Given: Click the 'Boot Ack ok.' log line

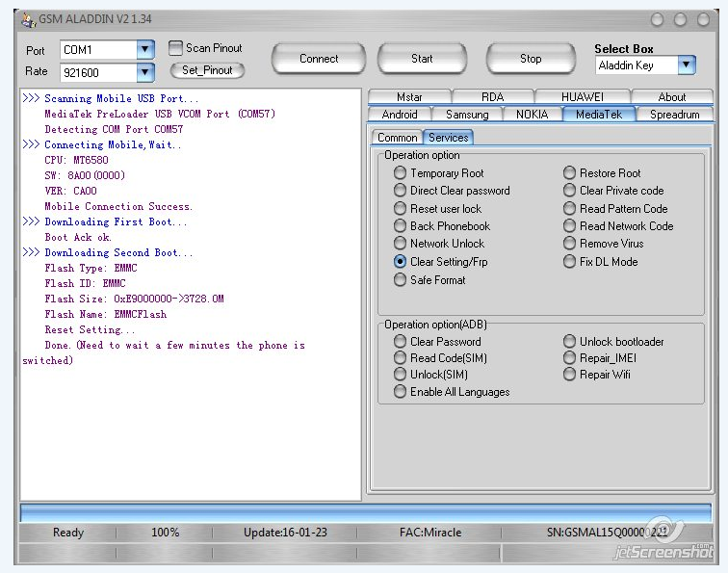Looking at the screenshot, I should click(78, 237).
